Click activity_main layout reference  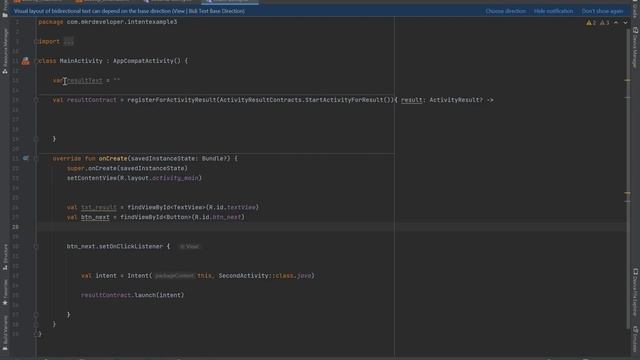coord(175,178)
